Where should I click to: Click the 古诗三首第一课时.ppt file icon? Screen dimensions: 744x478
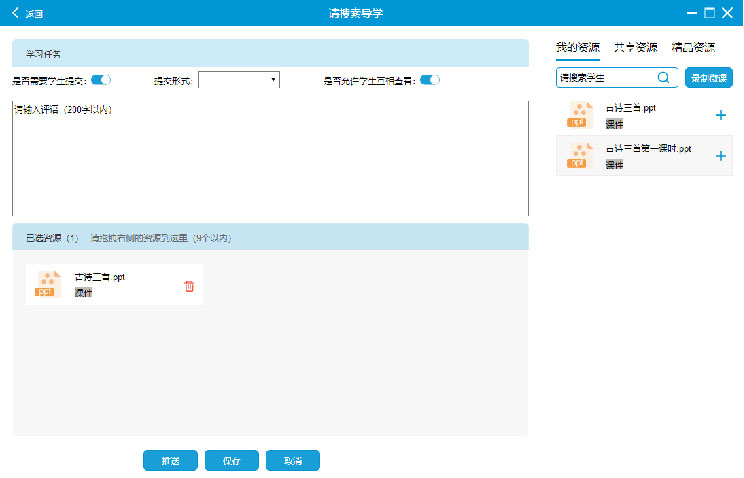point(578,155)
